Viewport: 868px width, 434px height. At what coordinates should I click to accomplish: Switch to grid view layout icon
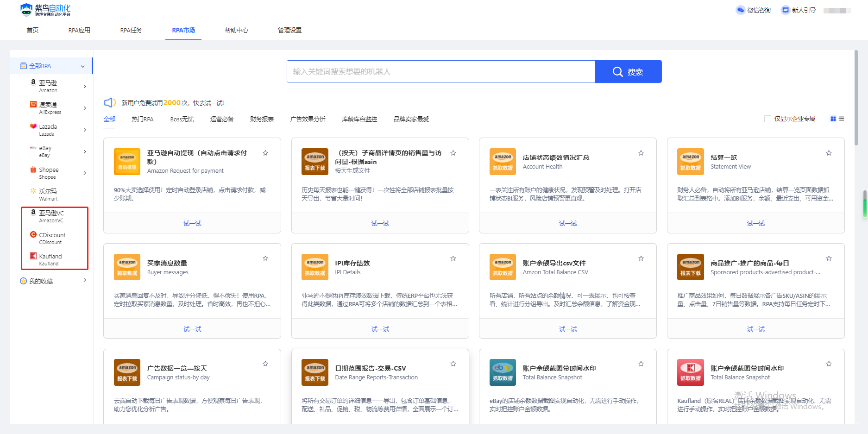833,119
